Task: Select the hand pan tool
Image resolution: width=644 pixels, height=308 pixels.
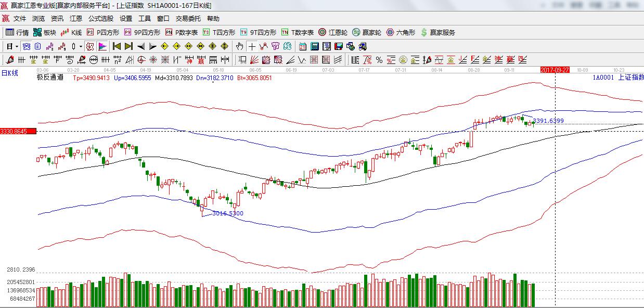Action: pos(239,46)
